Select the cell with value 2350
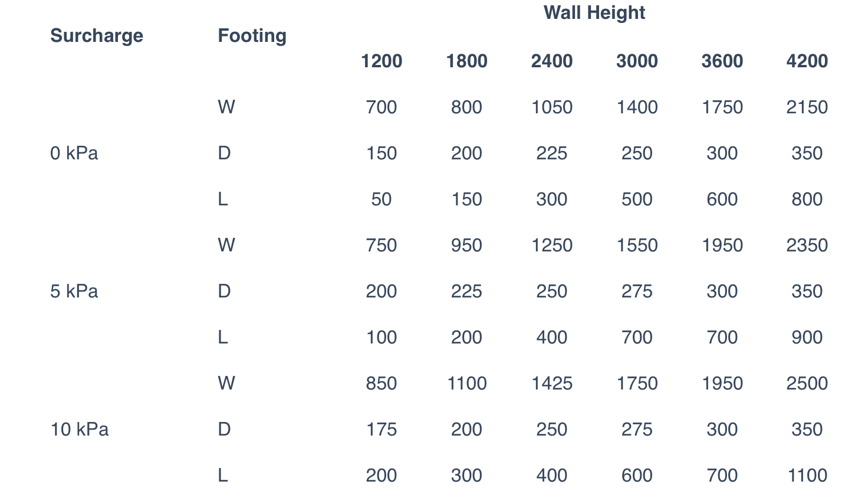The image size is (868, 504). [807, 246]
